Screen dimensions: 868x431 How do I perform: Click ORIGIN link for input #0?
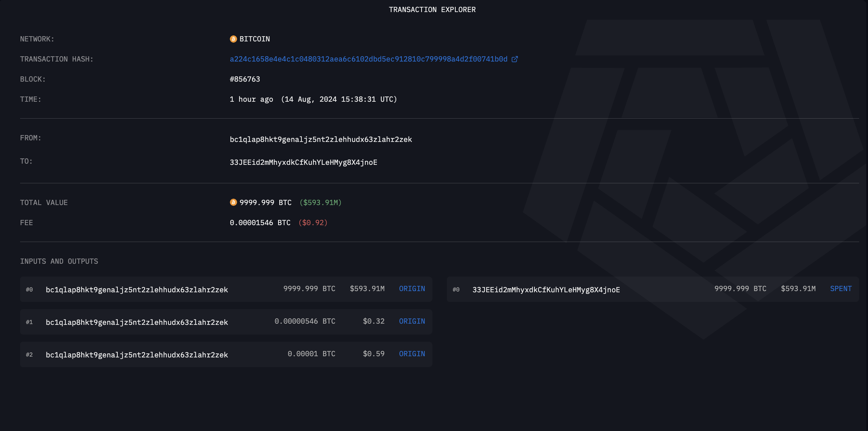(x=412, y=289)
